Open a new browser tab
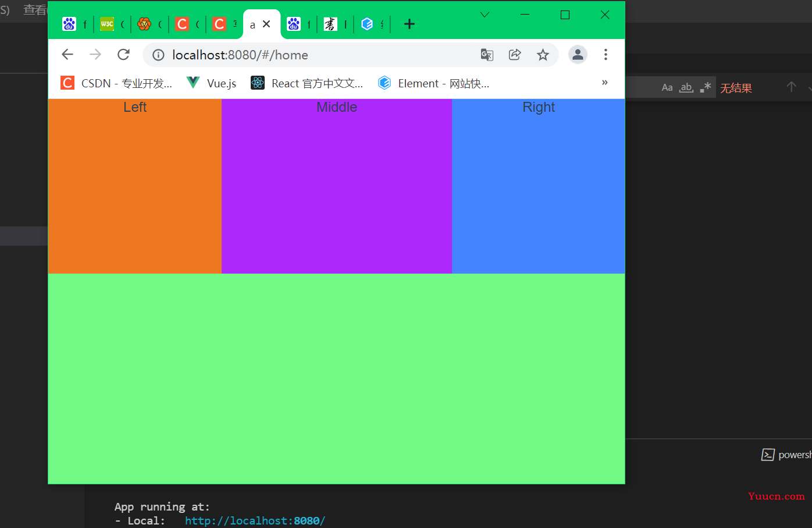The width and height of the screenshot is (812, 528). pos(409,24)
